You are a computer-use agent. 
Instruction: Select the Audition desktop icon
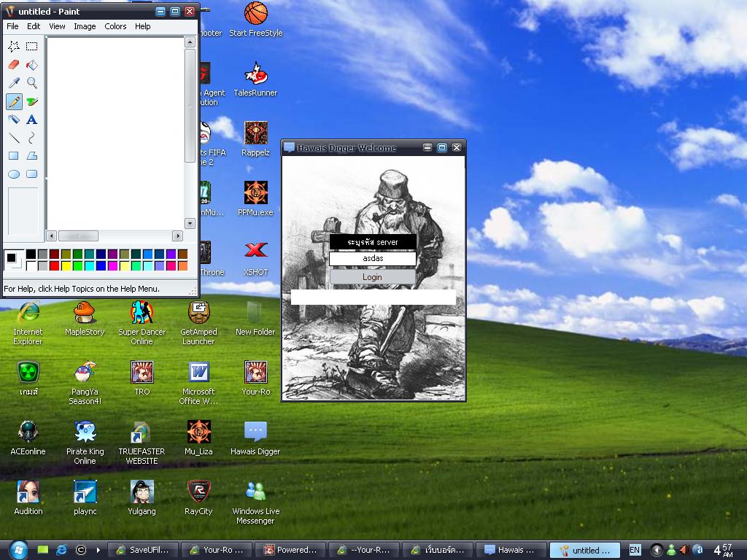(x=28, y=498)
